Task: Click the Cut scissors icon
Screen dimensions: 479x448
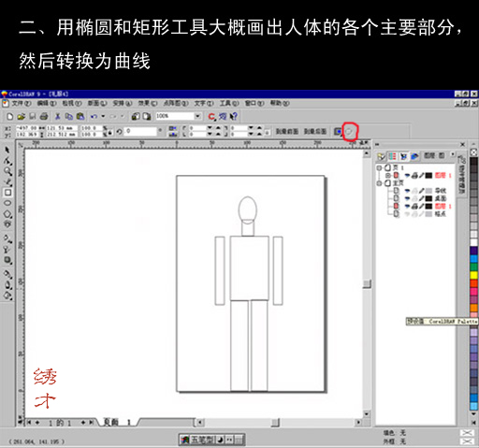Action: tap(57, 117)
